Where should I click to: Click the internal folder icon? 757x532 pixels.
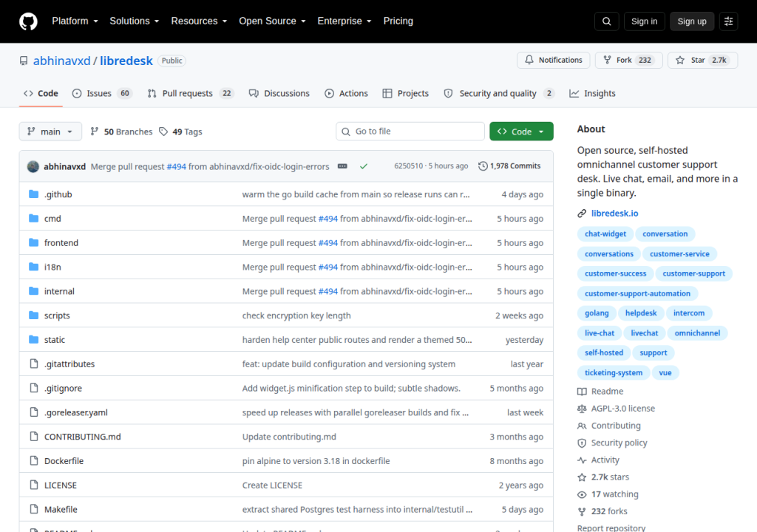click(34, 290)
